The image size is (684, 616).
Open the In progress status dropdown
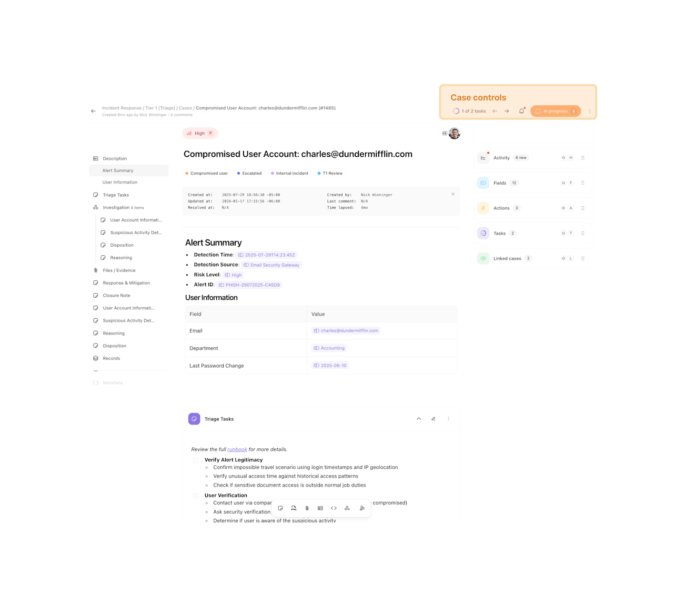[x=555, y=111]
